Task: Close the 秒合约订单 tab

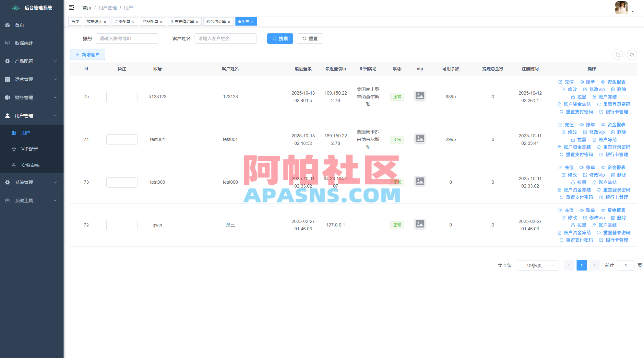Action: coord(229,21)
